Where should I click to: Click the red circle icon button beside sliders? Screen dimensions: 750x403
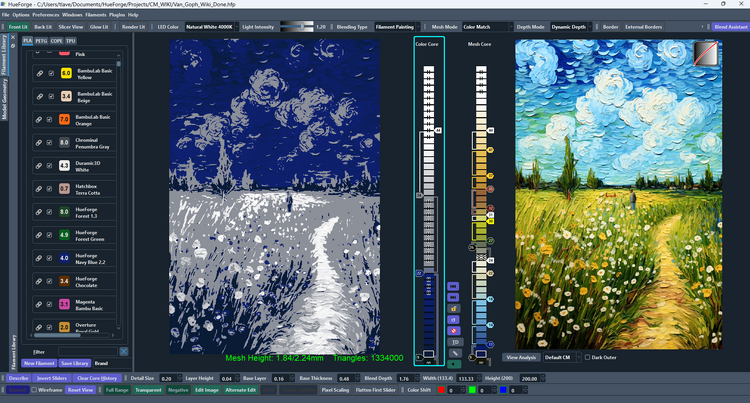coord(453,331)
